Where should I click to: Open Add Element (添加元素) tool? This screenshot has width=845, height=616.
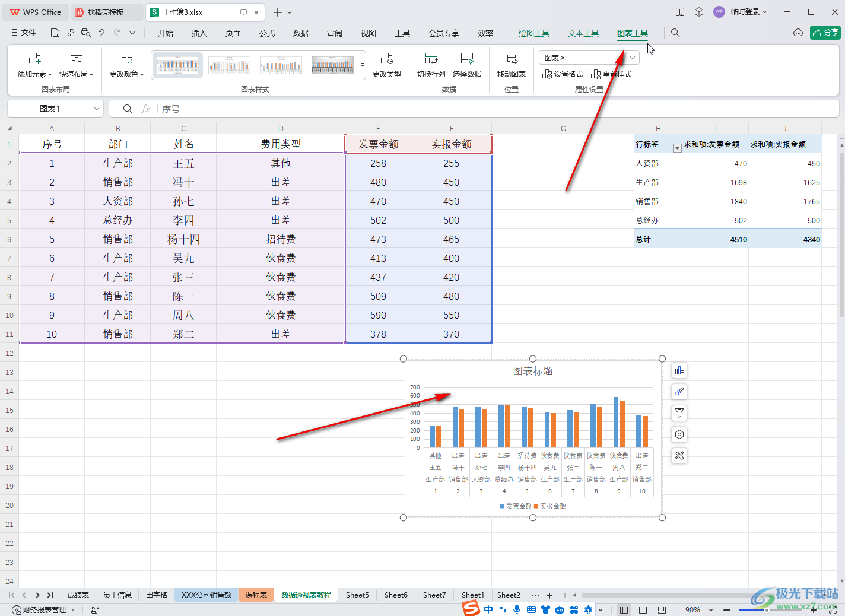point(35,65)
